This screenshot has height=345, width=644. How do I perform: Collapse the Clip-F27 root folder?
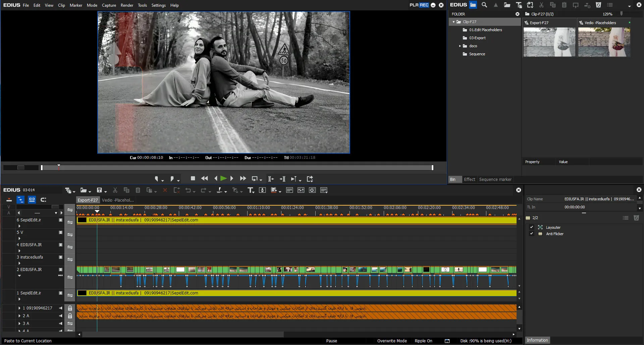[453, 22]
